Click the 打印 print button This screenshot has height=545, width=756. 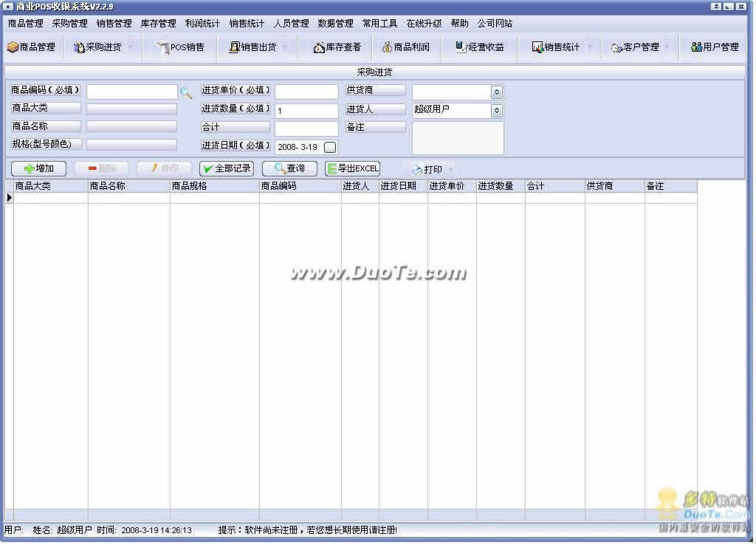(427, 169)
